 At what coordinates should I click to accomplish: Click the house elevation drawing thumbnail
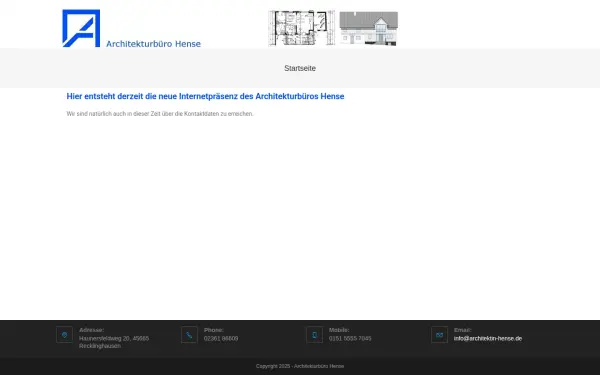[368, 28]
